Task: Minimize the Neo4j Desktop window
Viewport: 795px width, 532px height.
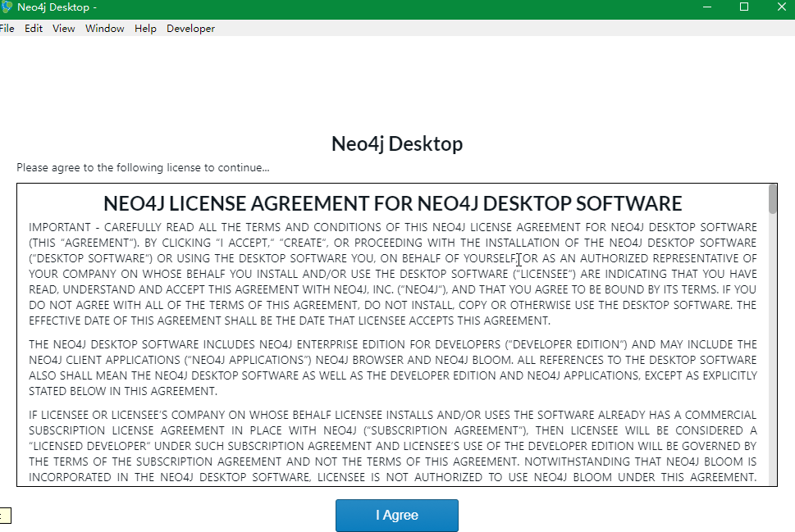Action: [707, 7]
